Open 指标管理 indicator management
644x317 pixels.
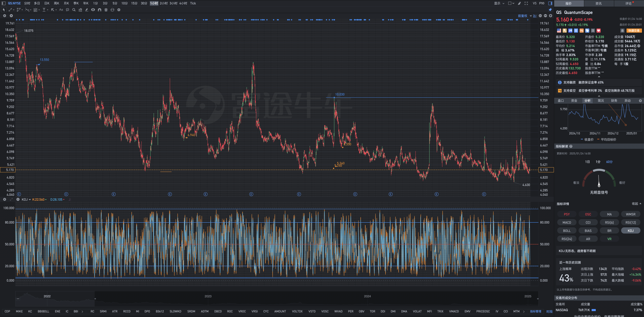pos(535,311)
